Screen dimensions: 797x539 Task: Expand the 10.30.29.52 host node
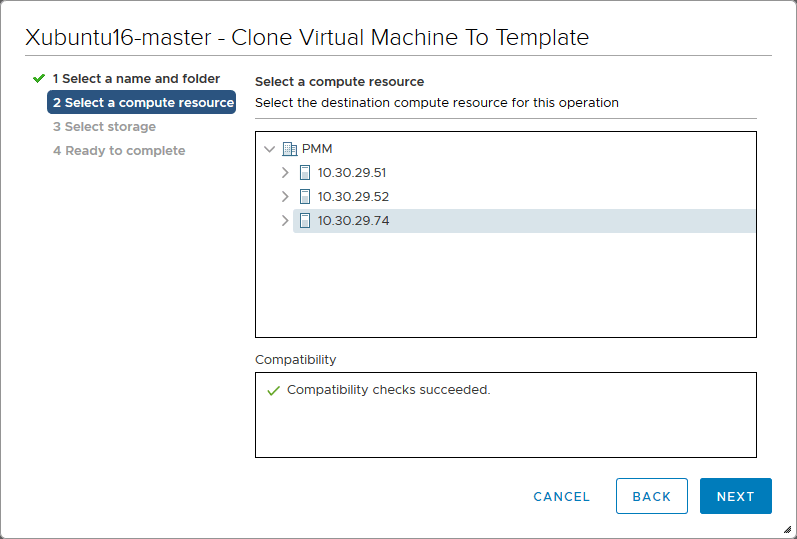[x=285, y=197]
